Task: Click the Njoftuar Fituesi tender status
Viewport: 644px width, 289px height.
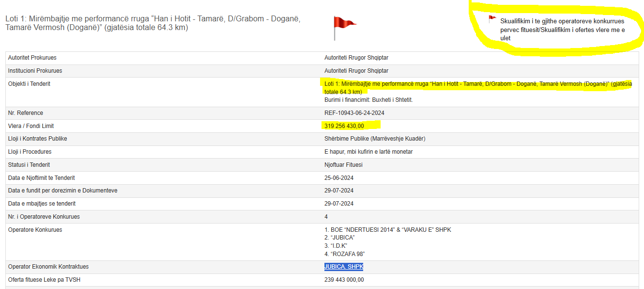Action: point(343,165)
